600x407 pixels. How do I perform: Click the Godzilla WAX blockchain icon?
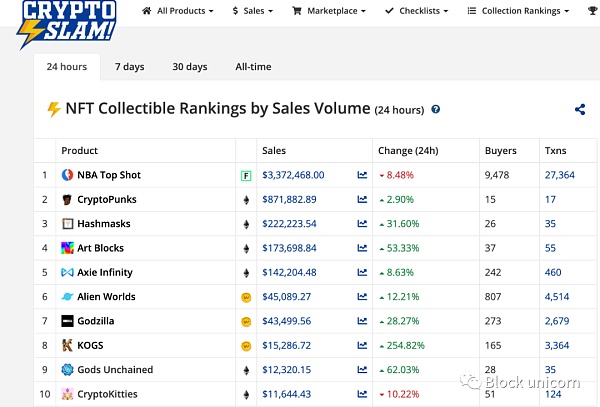(245, 321)
